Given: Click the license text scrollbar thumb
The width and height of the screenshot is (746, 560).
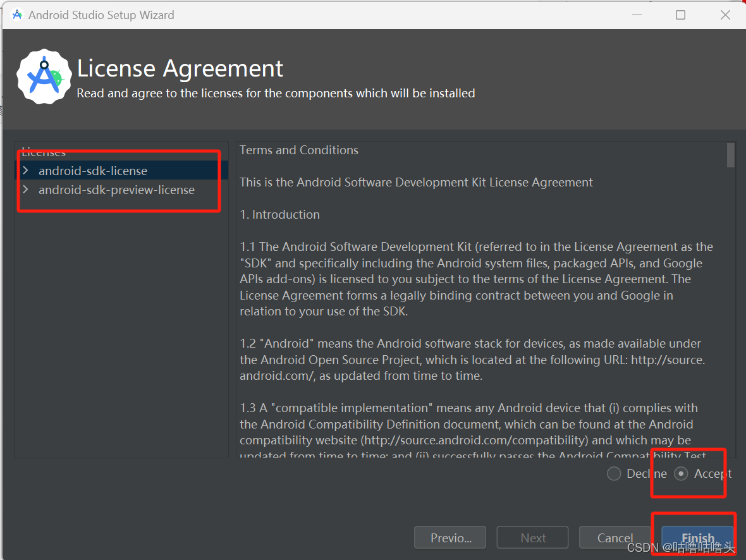Looking at the screenshot, I should (x=730, y=155).
